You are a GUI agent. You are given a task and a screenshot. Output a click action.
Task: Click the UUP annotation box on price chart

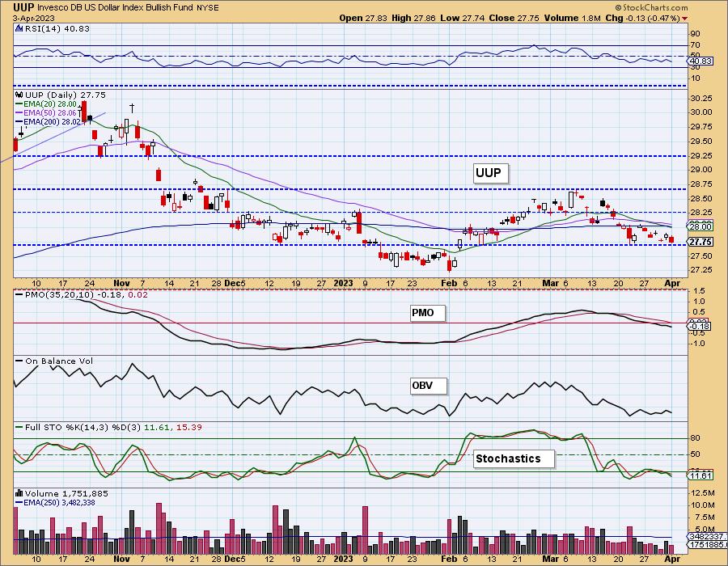tap(489, 173)
